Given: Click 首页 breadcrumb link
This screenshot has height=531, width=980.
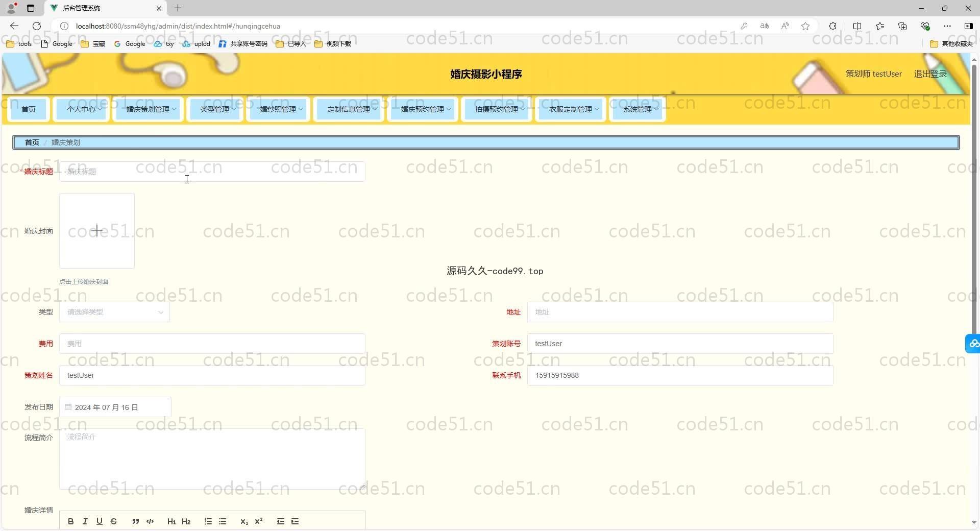Looking at the screenshot, I should pos(32,142).
